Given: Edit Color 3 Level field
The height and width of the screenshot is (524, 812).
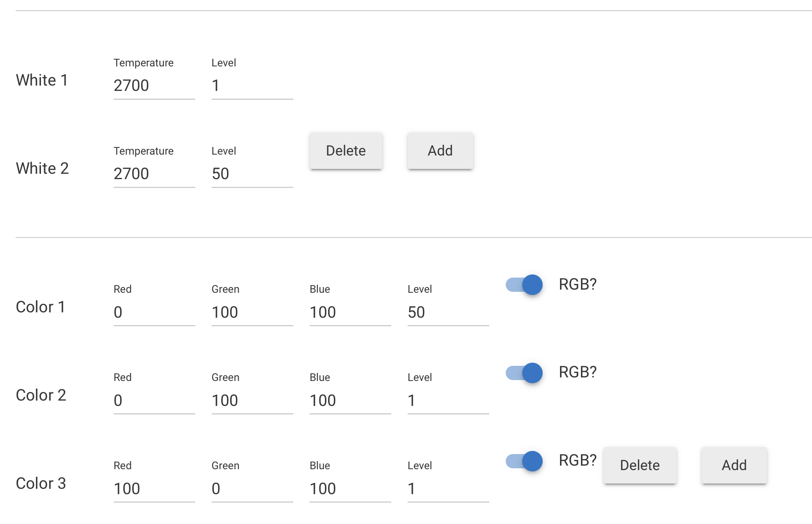Looking at the screenshot, I should point(448,489).
